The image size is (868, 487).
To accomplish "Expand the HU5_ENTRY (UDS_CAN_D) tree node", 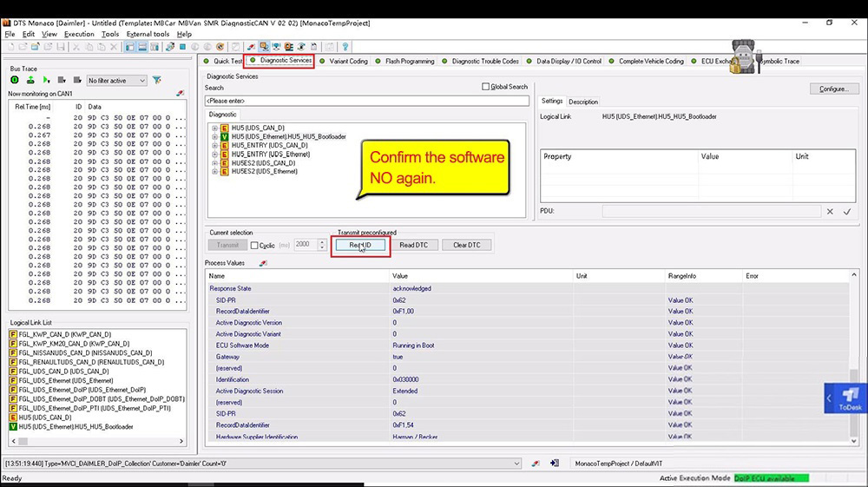I will tap(214, 146).
